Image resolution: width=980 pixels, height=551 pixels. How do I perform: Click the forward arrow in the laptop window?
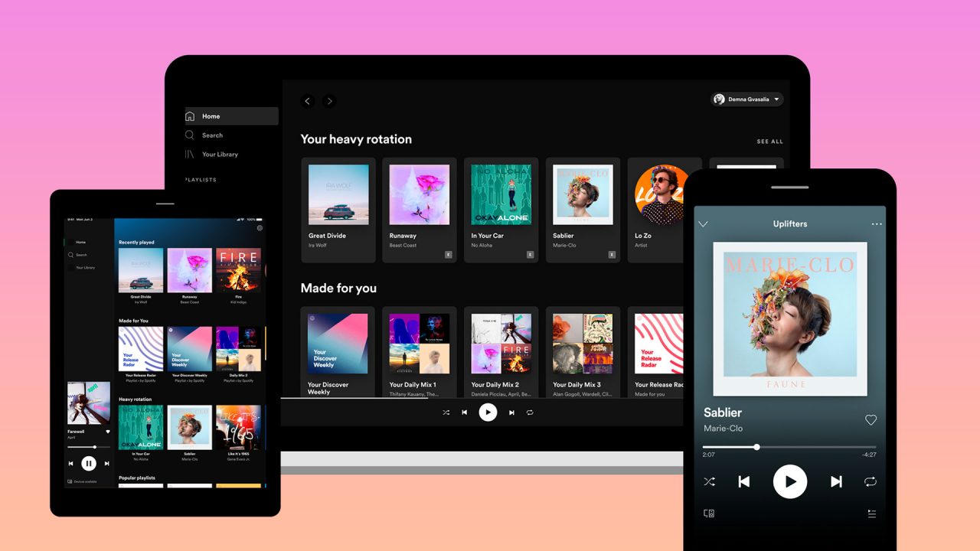[329, 101]
